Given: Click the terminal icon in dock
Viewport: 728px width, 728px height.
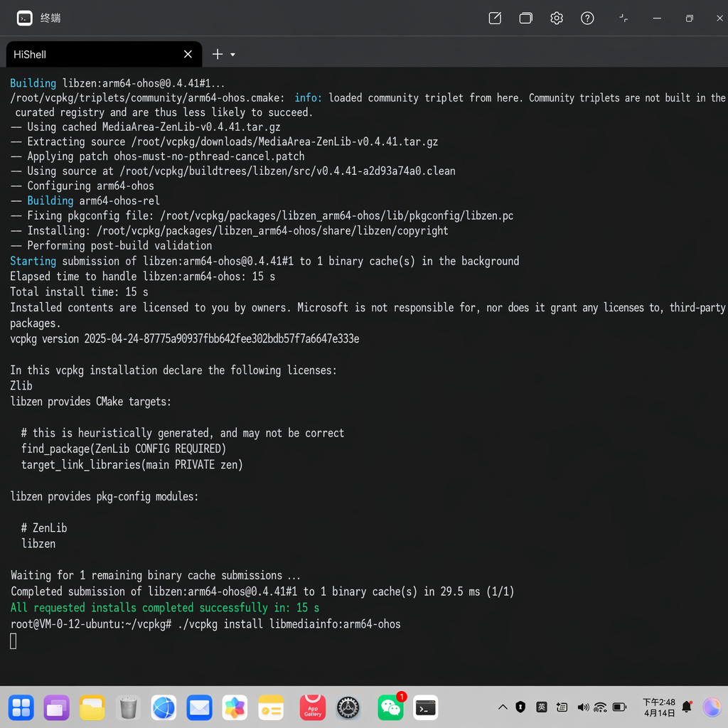Looking at the screenshot, I should (x=425, y=707).
